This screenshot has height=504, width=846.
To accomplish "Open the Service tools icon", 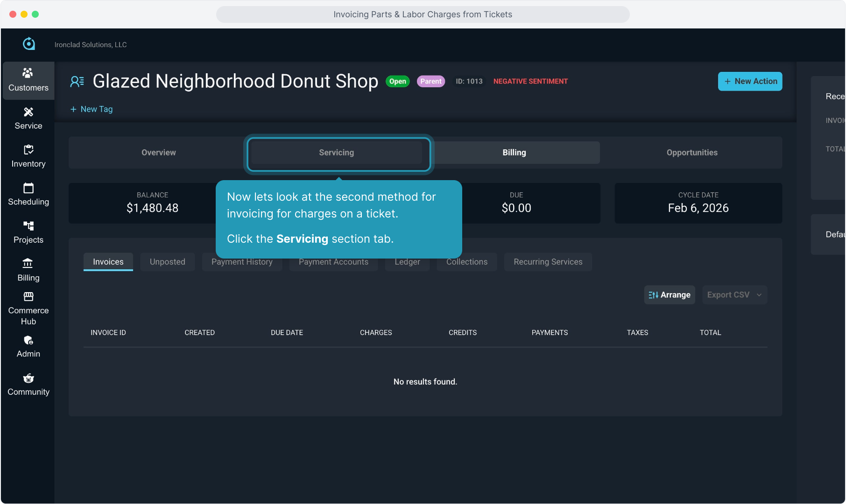I will pos(28,112).
